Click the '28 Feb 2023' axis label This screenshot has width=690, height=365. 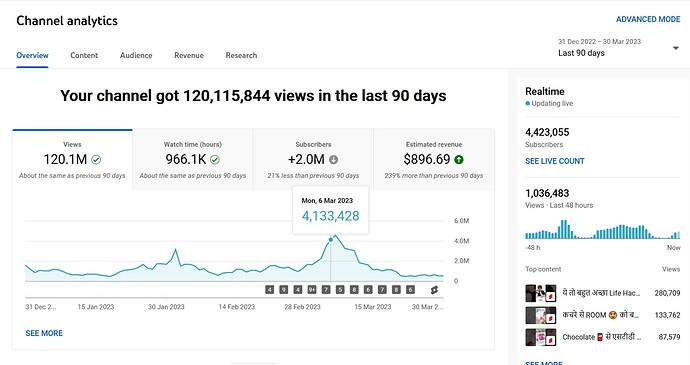click(x=302, y=307)
